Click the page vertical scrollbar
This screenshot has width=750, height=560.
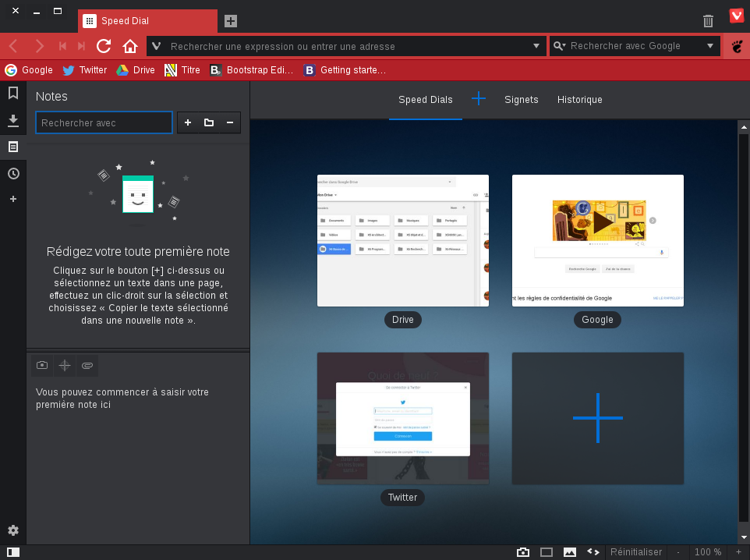click(743, 312)
